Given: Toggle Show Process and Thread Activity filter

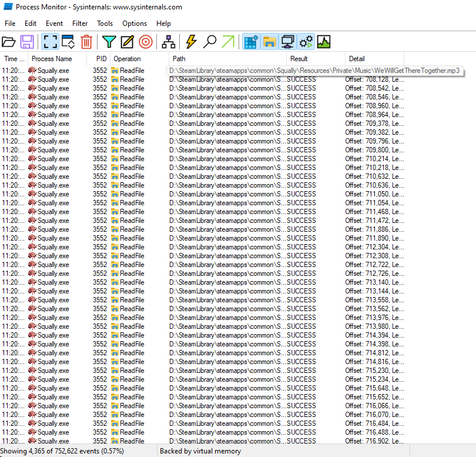Looking at the screenshot, I should (x=306, y=42).
